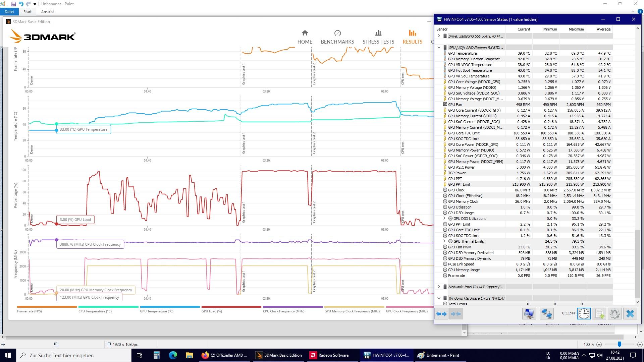Image resolution: width=644 pixels, height=362 pixels.
Task: Open HWiNFO sensor settings gear
Action: click(615, 314)
